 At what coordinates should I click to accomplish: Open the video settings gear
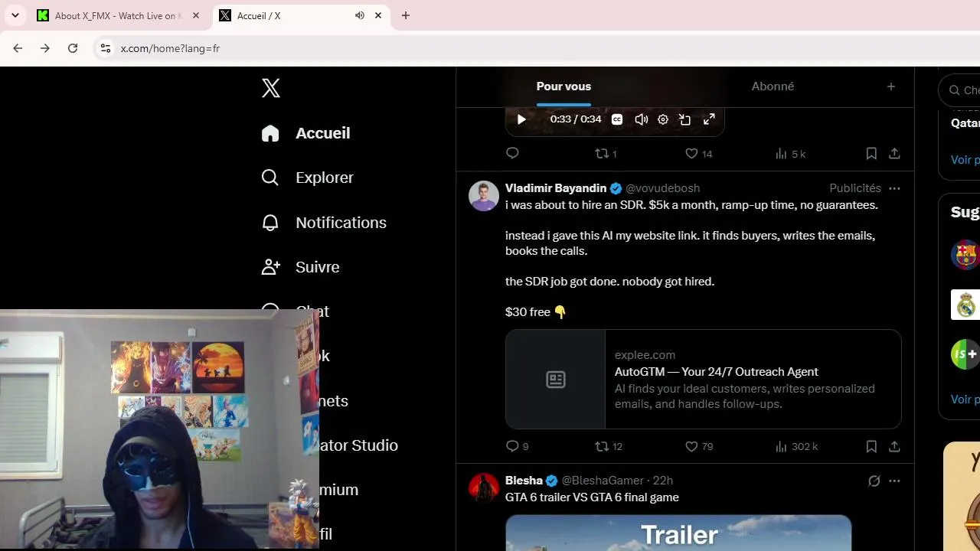click(663, 119)
